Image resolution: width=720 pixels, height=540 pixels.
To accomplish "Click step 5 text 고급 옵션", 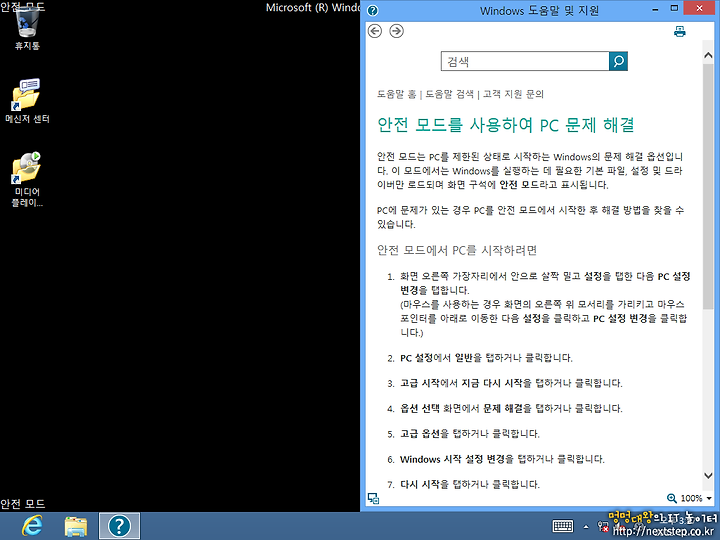I will (x=420, y=433).
